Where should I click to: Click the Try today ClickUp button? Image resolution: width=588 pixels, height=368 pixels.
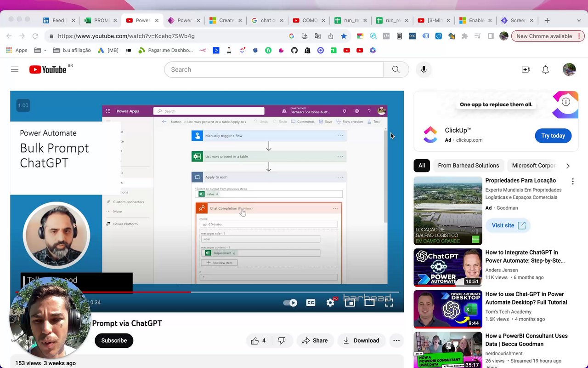tap(553, 136)
